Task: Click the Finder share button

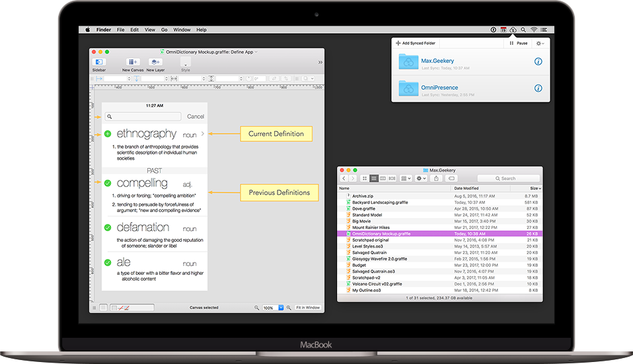Action: [436, 178]
